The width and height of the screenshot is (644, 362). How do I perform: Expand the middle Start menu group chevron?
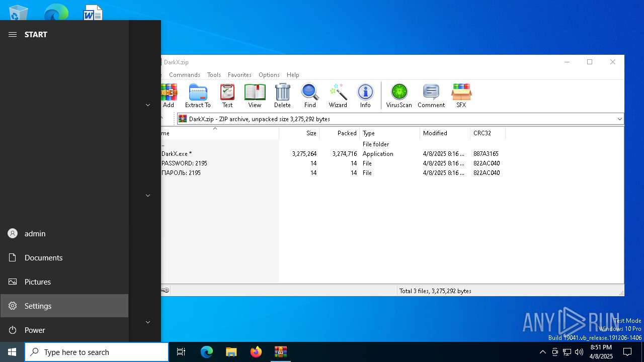(x=148, y=196)
